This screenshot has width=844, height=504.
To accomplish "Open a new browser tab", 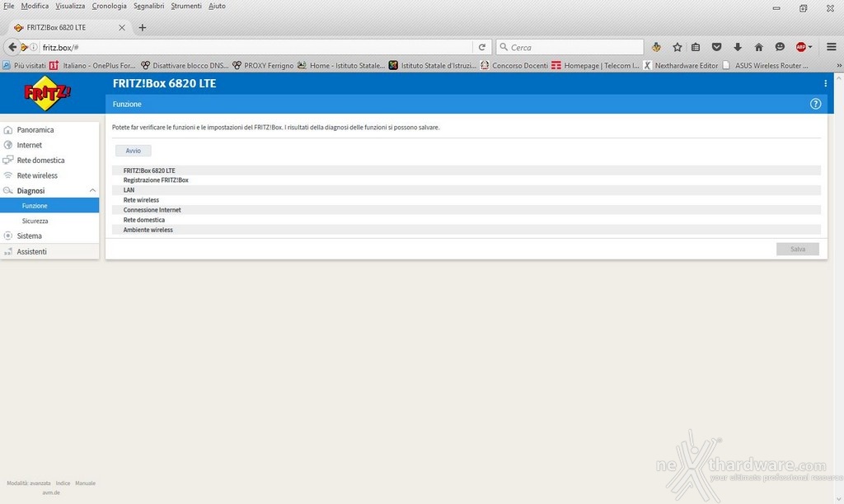I will (x=142, y=27).
